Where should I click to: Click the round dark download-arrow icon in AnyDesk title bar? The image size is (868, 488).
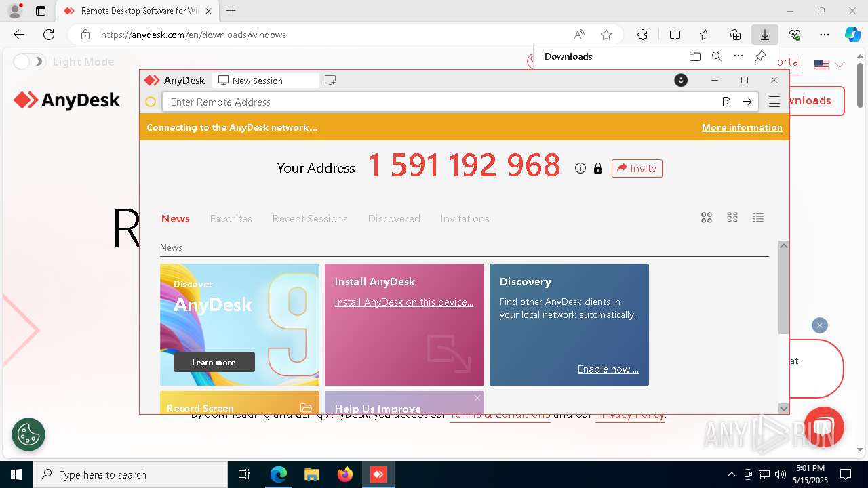tap(681, 80)
